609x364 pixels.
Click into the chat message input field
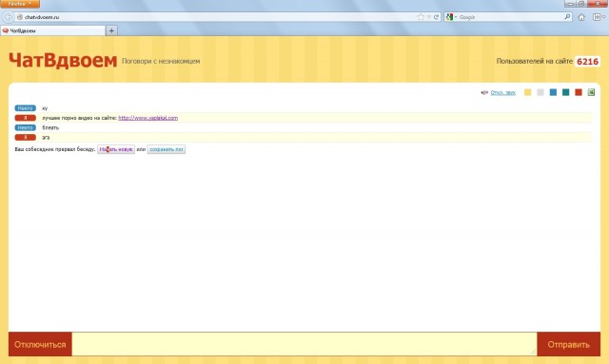tap(304, 344)
